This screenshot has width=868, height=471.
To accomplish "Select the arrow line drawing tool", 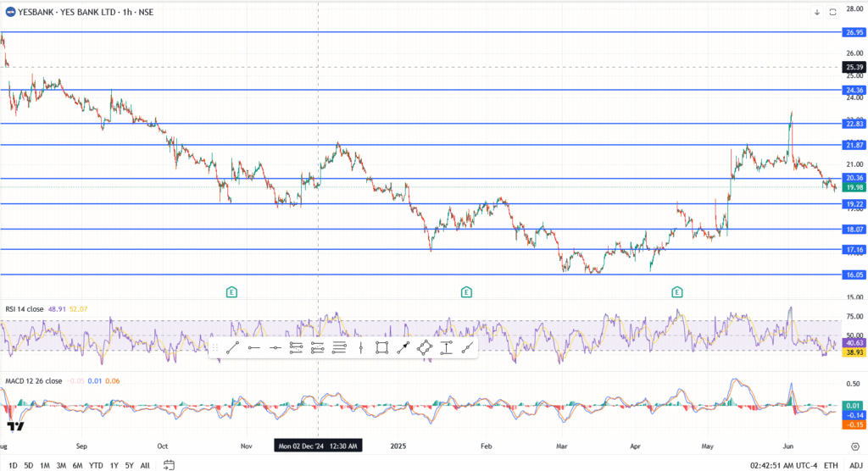I will pos(404,347).
